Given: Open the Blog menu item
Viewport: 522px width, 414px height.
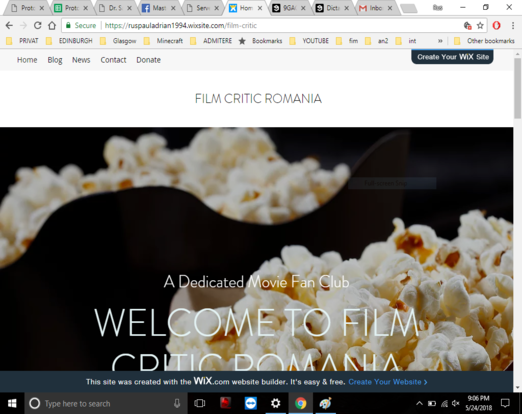Looking at the screenshot, I should coord(55,60).
